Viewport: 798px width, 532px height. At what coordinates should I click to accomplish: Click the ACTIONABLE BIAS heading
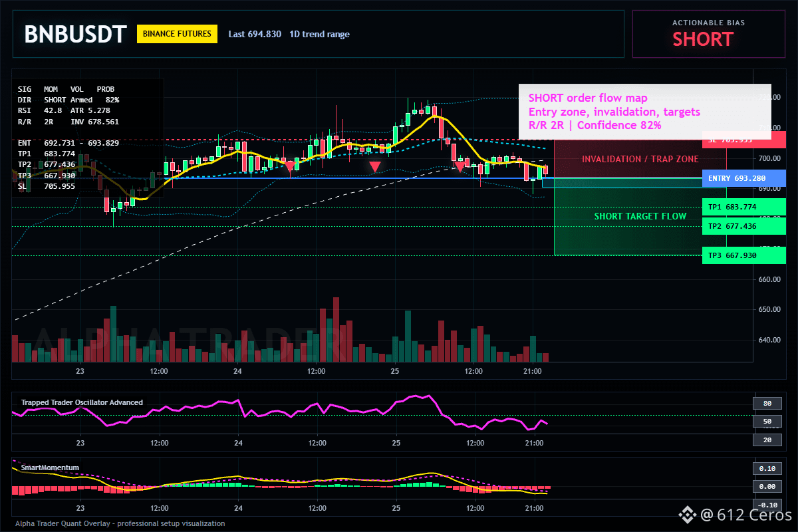tap(708, 23)
